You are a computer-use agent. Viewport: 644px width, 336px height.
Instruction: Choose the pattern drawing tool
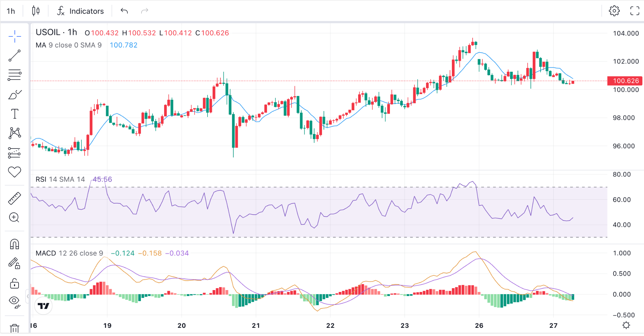pos(14,133)
